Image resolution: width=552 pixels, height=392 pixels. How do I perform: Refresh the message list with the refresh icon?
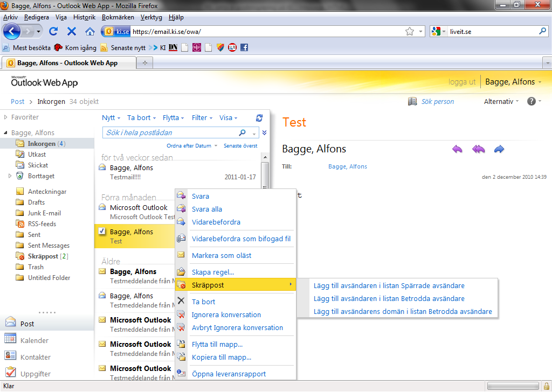point(259,118)
